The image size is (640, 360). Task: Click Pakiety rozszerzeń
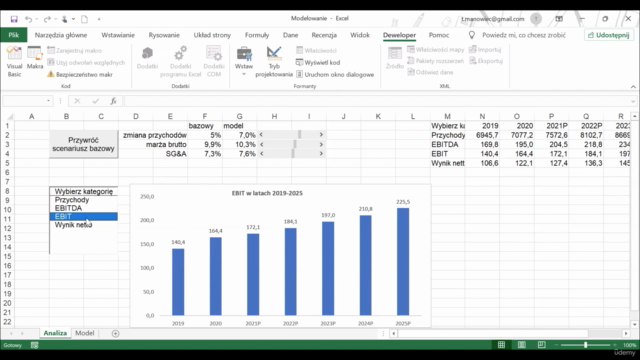[x=436, y=61]
